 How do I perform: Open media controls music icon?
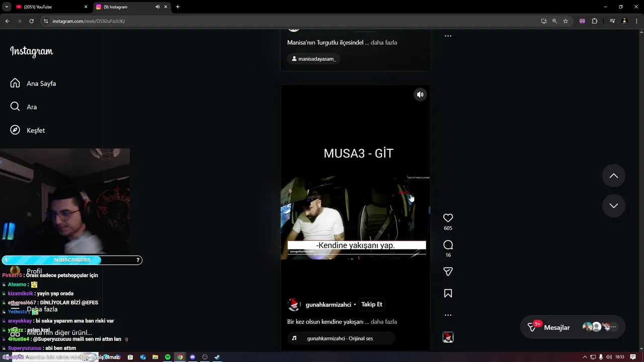click(612, 21)
